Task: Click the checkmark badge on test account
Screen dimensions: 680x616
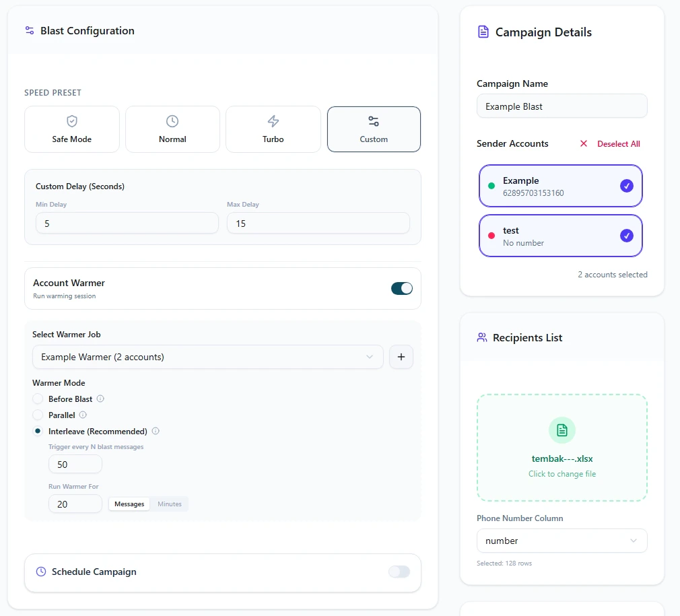Action: point(626,236)
